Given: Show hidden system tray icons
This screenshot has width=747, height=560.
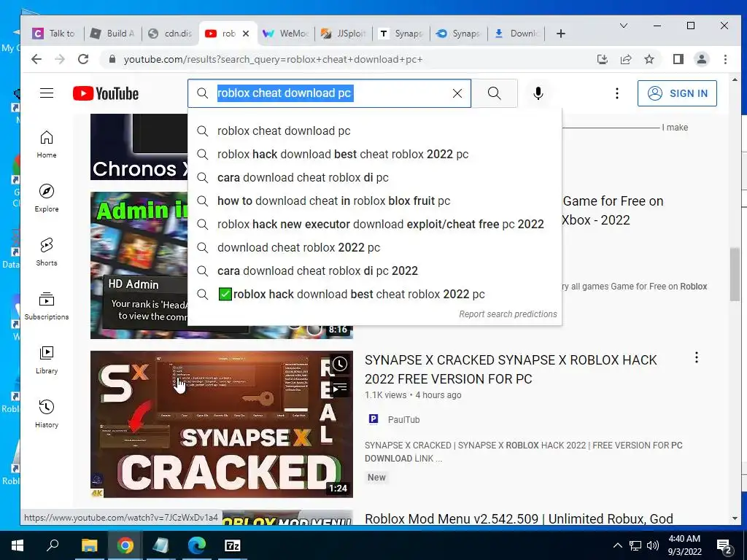Looking at the screenshot, I should (617, 545).
